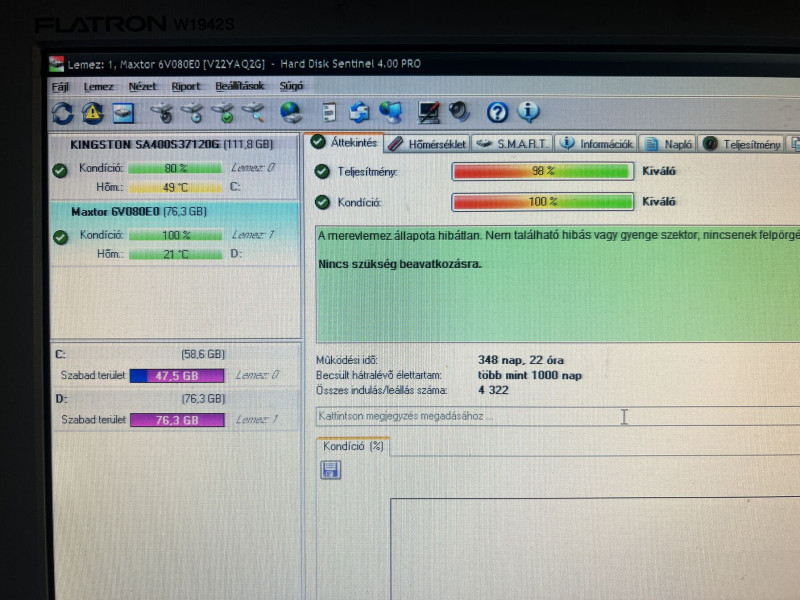Click KINGSTON Kondíció 80 % bar
Viewport: 800px width, 600px height.
point(175,168)
